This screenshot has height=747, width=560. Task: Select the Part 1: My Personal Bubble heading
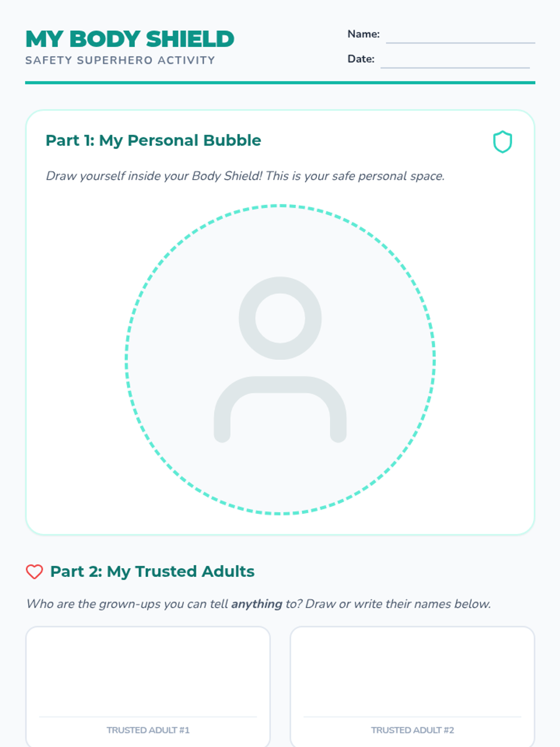click(153, 141)
